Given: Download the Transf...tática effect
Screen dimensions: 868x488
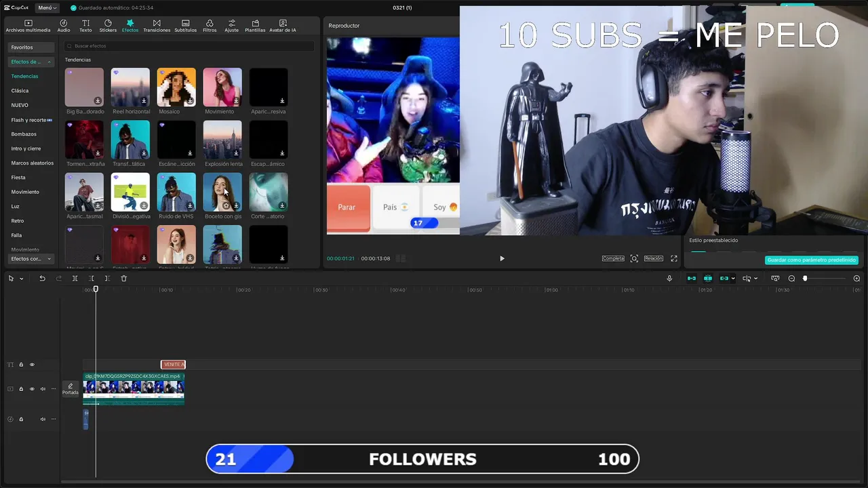Looking at the screenshot, I should (144, 153).
